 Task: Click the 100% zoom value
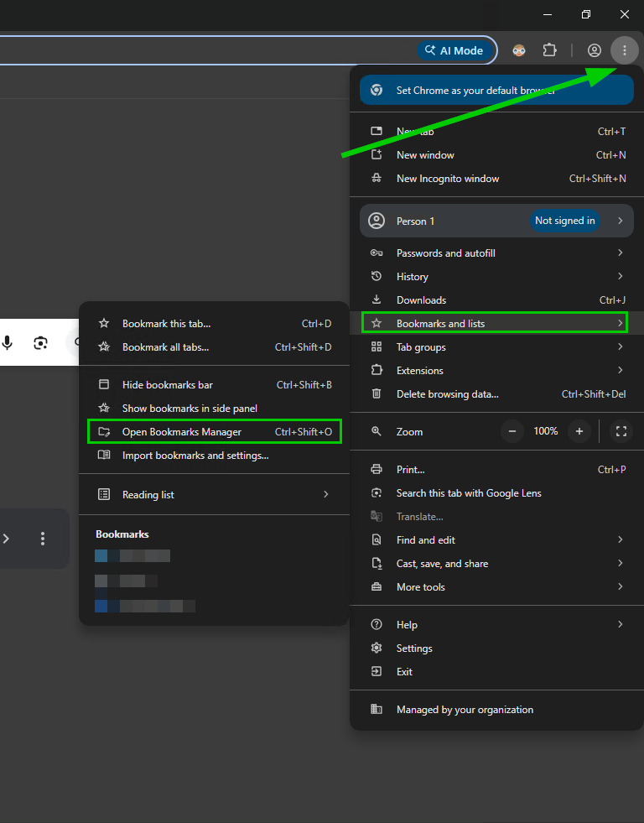click(x=545, y=431)
